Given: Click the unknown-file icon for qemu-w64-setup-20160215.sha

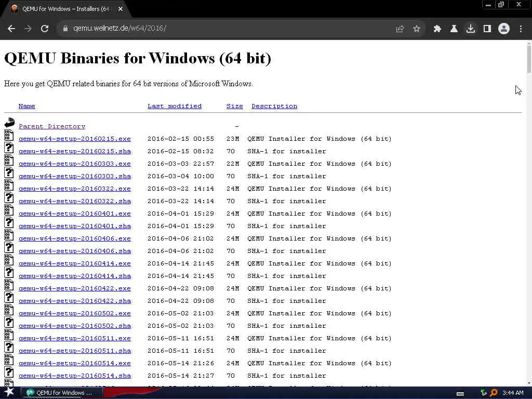Looking at the screenshot, I should [9, 148].
